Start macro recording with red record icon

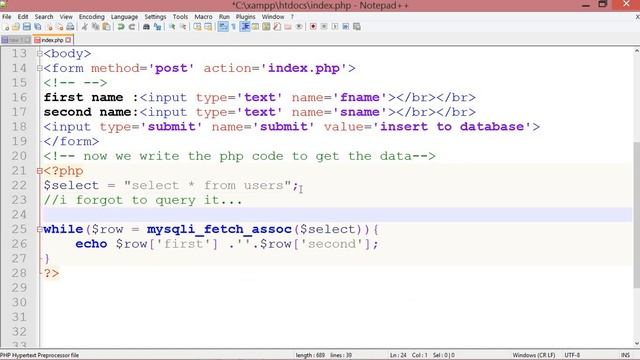313,27
